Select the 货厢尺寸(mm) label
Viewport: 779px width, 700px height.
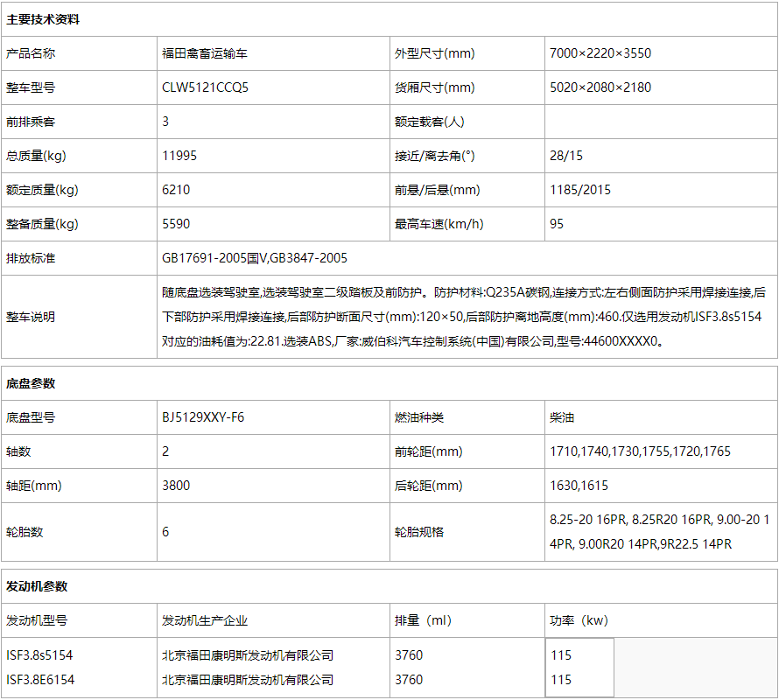point(435,87)
